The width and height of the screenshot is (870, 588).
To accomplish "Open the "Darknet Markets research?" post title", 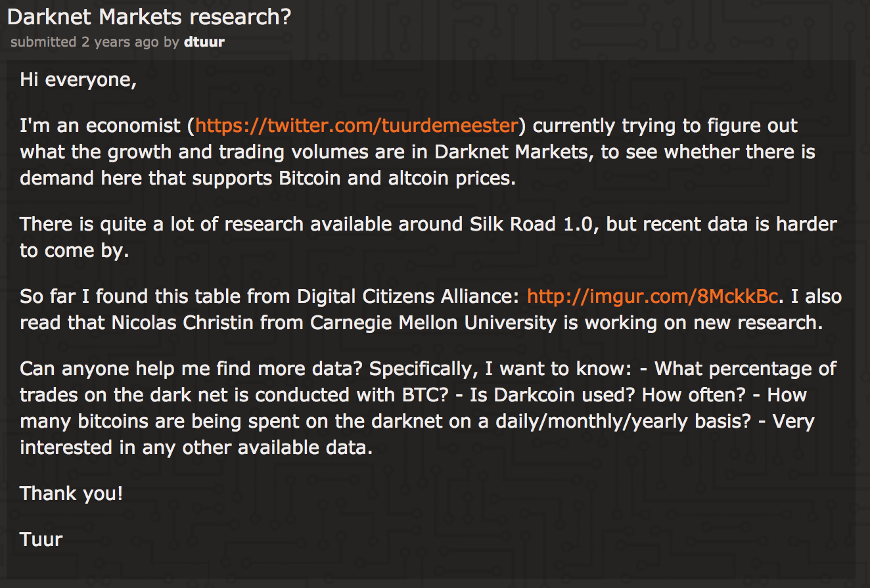I will tap(149, 17).
